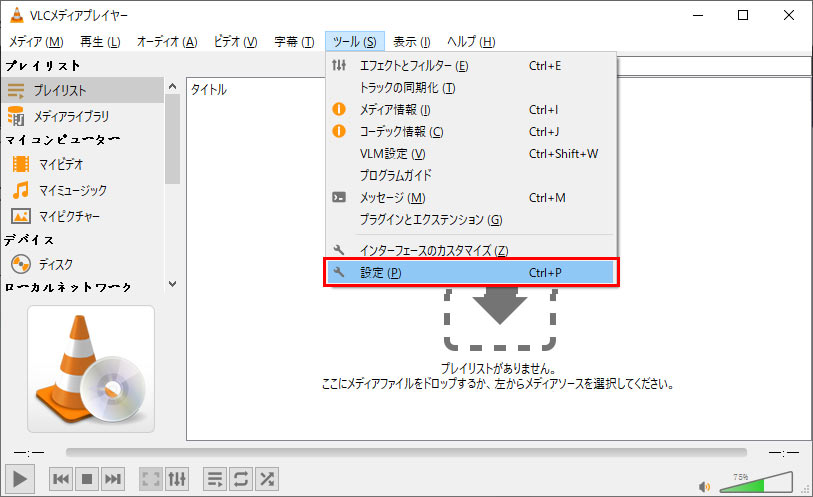Toggle fullscreen video mode
This screenshot has height=497, width=813.
pyautogui.click(x=151, y=479)
